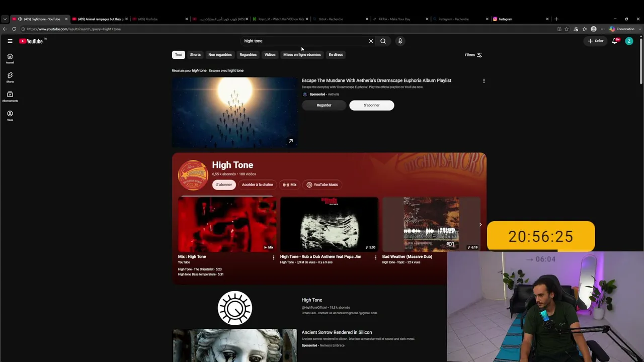The width and height of the screenshot is (644, 362).
Task: Open options menu for Rub a Dub Anthem
Action: click(x=376, y=257)
